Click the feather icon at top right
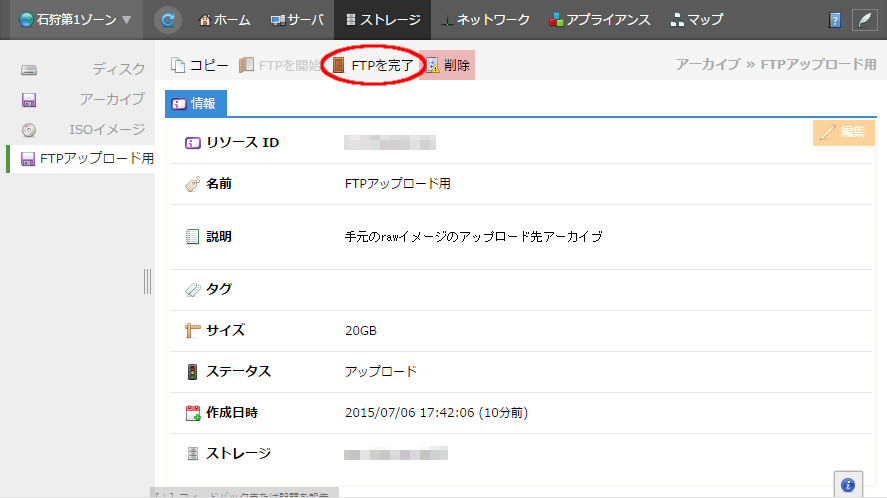 (x=864, y=20)
